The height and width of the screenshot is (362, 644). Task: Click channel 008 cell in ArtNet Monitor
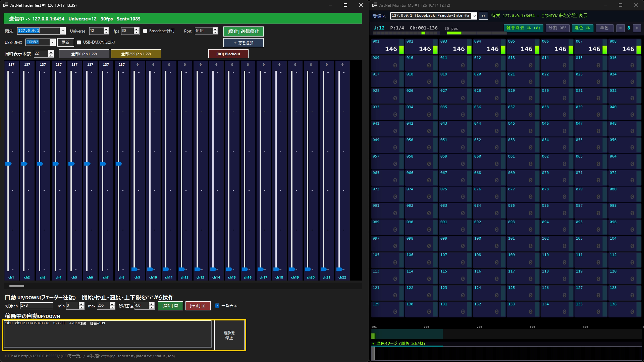(625, 46)
